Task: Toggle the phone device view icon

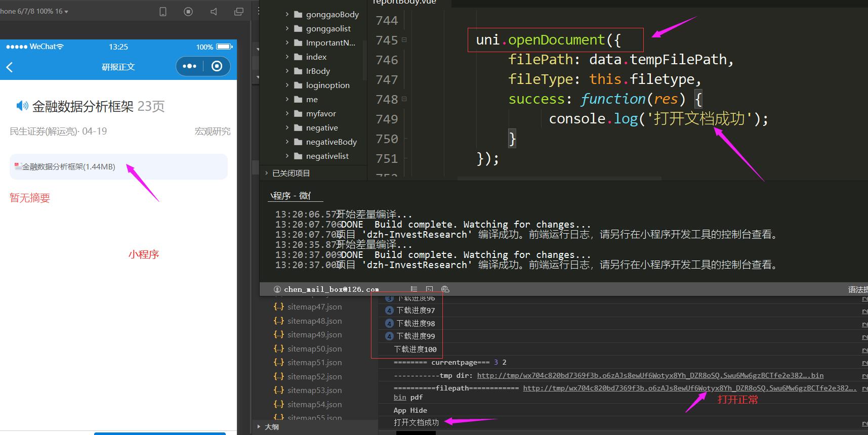Action: tap(163, 12)
